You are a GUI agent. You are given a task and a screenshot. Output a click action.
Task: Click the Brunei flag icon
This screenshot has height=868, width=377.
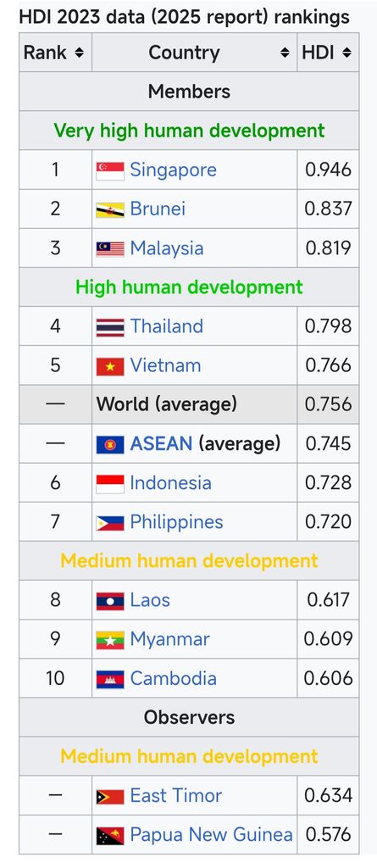click(x=110, y=210)
